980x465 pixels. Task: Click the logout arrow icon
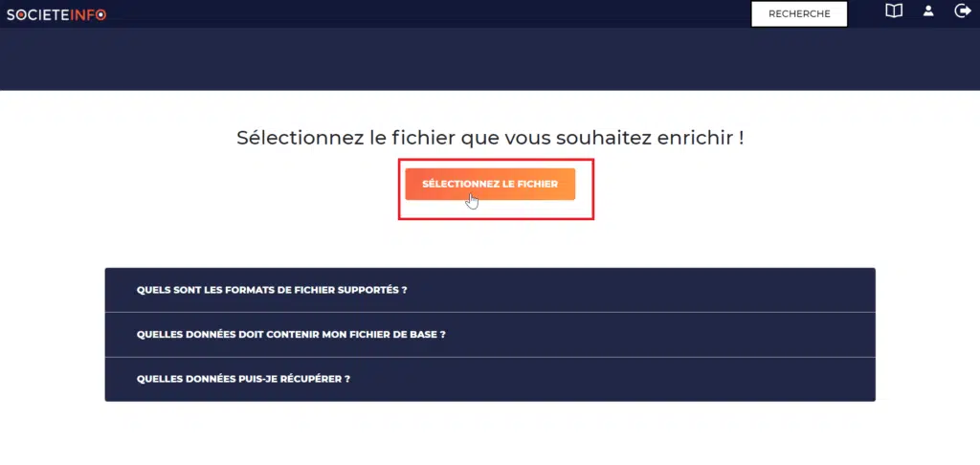(x=963, y=11)
